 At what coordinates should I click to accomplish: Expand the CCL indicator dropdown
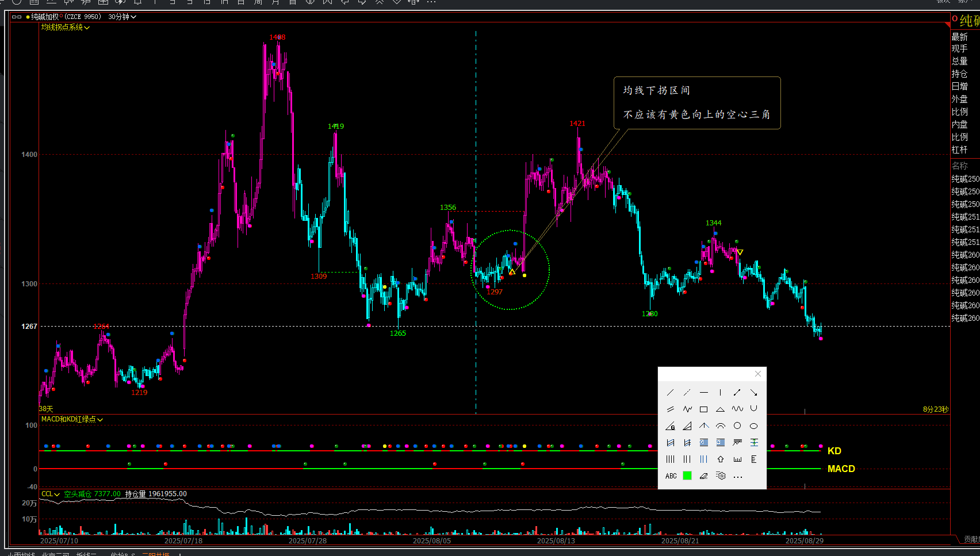point(51,494)
